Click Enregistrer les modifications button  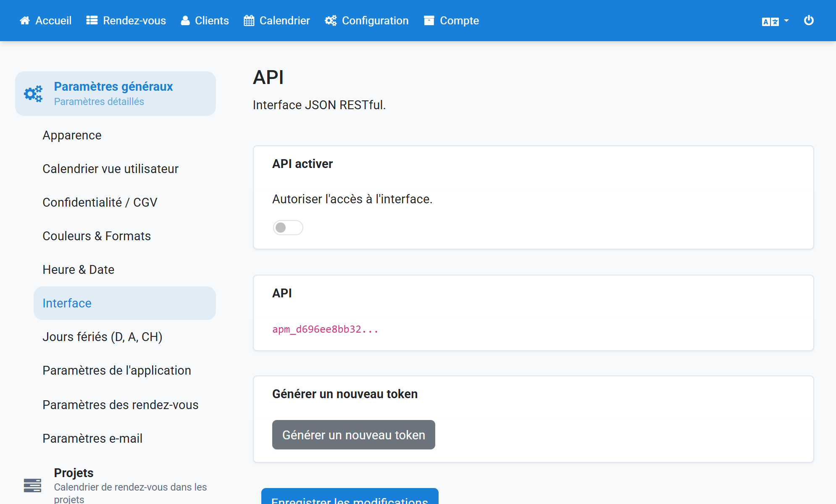(x=350, y=496)
